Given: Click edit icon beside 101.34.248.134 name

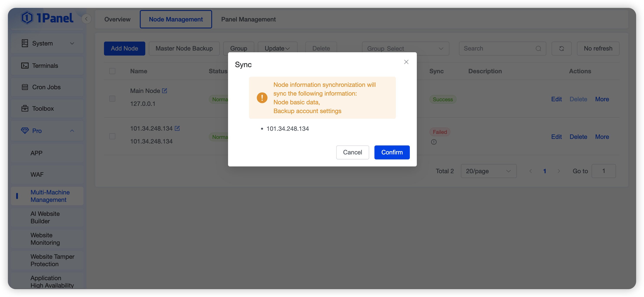Looking at the screenshot, I should (177, 128).
